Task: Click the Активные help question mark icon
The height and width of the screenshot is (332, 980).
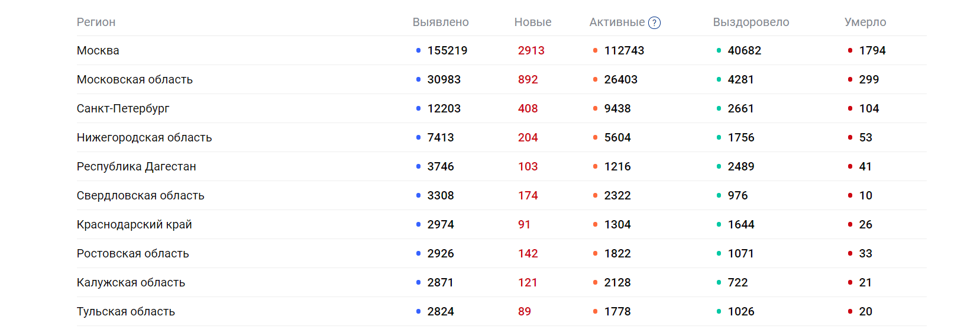Action: pos(654,22)
